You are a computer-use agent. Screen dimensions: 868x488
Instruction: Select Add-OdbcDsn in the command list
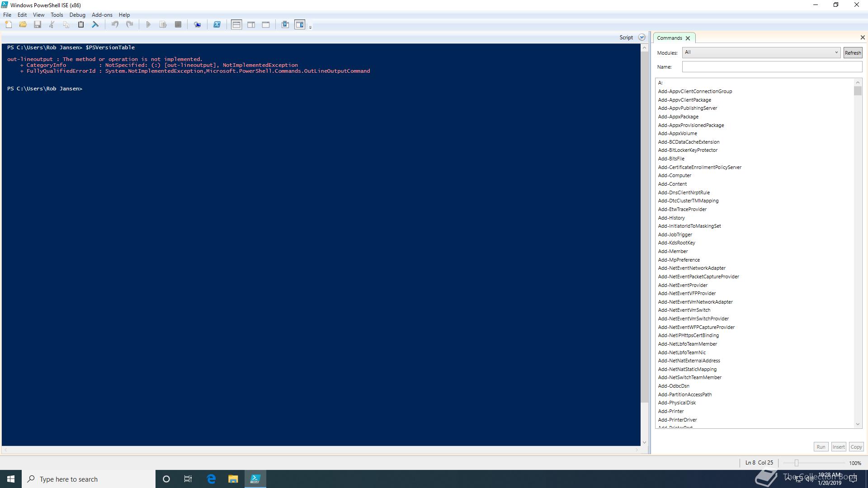click(673, 386)
